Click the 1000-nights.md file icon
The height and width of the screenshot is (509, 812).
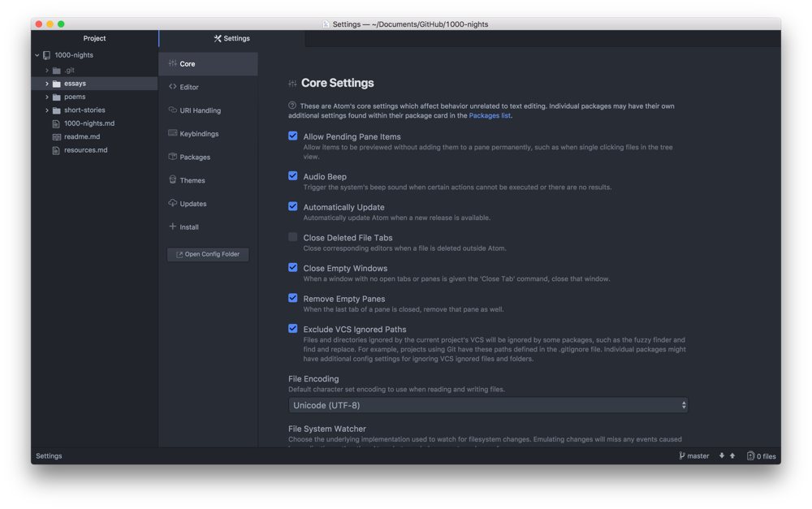tap(56, 123)
